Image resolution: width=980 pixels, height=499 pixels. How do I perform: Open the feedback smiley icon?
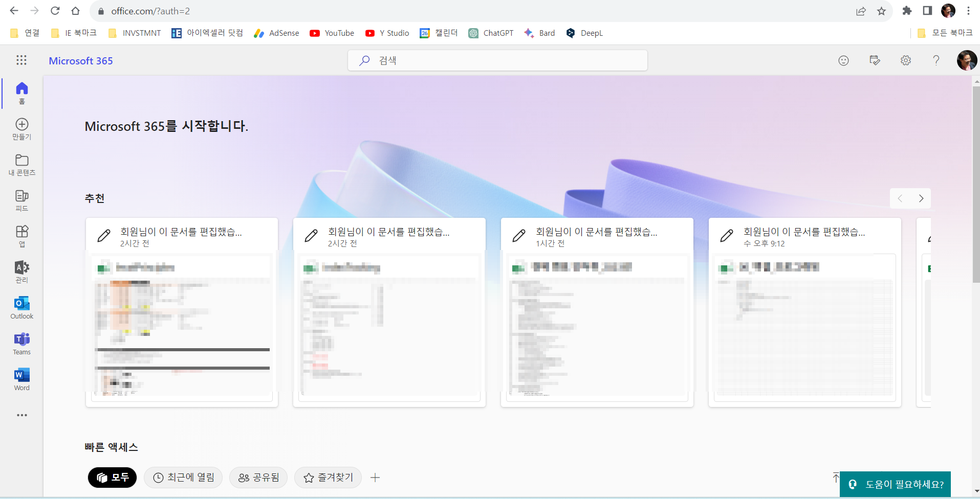click(844, 60)
